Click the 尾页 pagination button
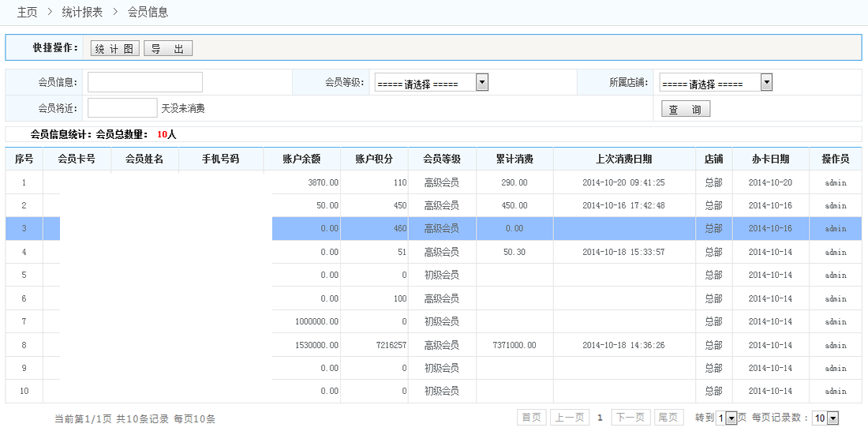Image resolution: width=868 pixels, height=435 pixels. [x=669, y=418]
